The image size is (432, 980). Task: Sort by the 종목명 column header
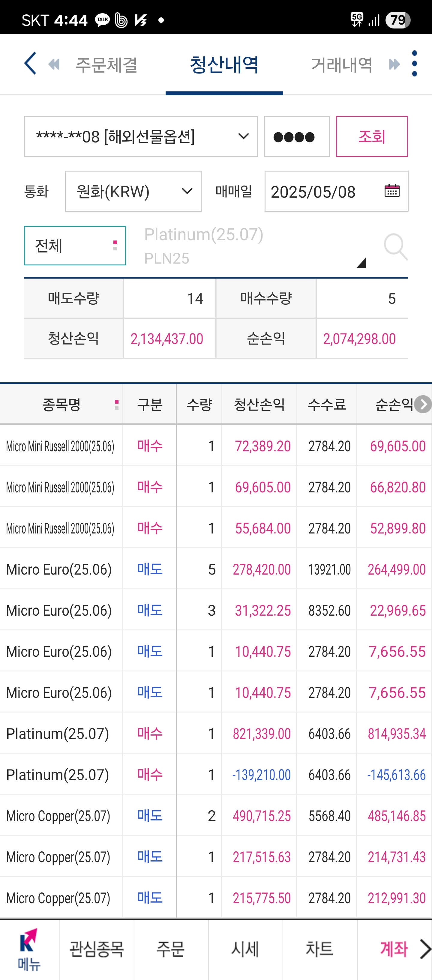[x=61, y=404]
